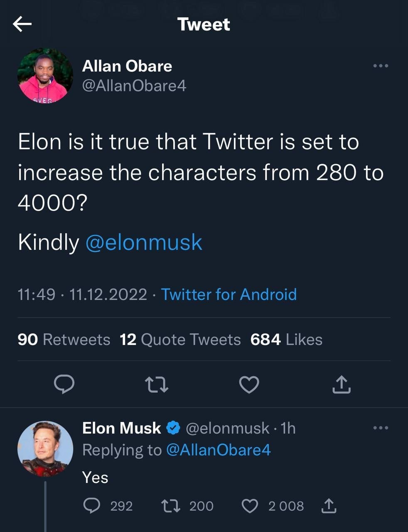Go back using the arrow icon

(22, 24)
